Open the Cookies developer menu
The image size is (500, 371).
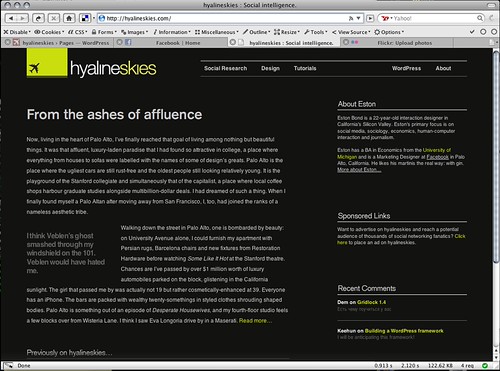pyautogui.click(x=49, y=32)
